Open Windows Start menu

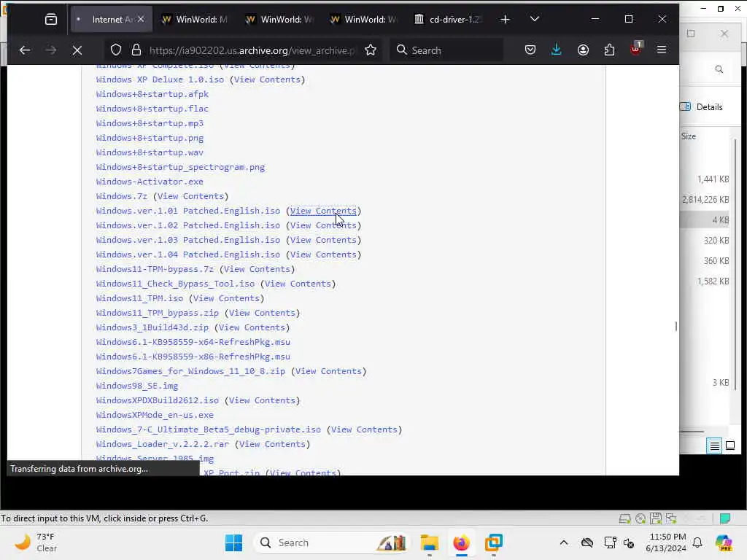click(x=234, y=542)
